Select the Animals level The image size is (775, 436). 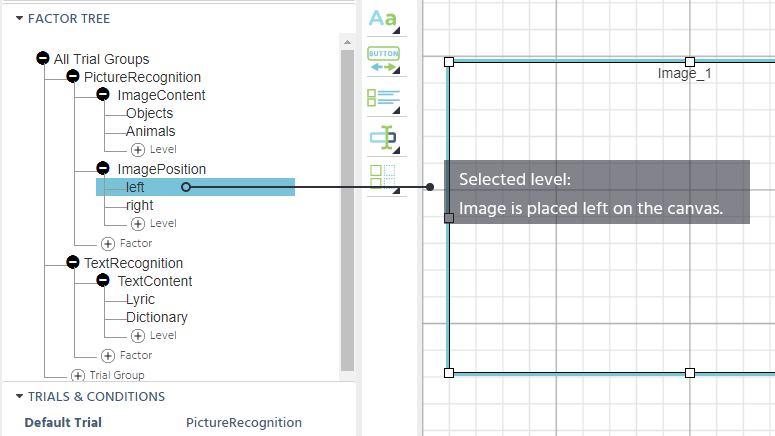point(150,131)
